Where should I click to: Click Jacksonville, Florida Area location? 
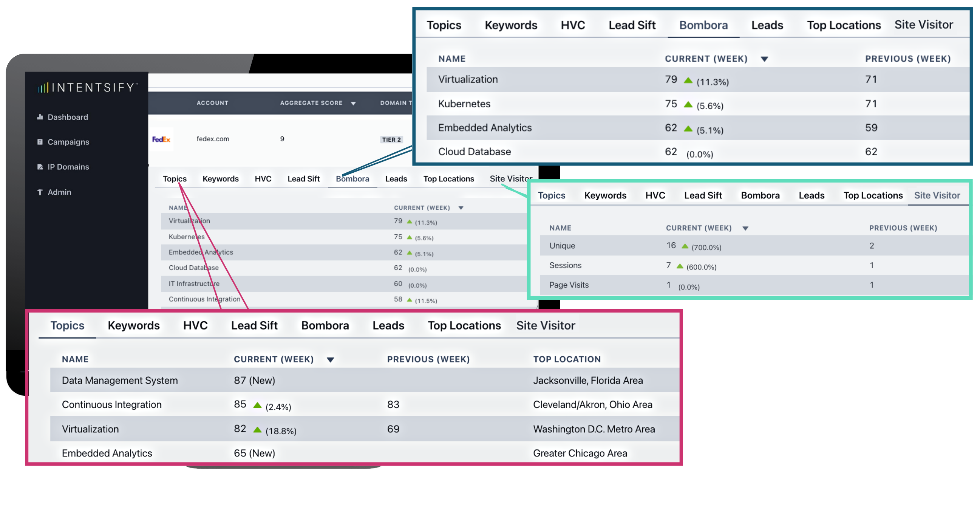point(587,380)
